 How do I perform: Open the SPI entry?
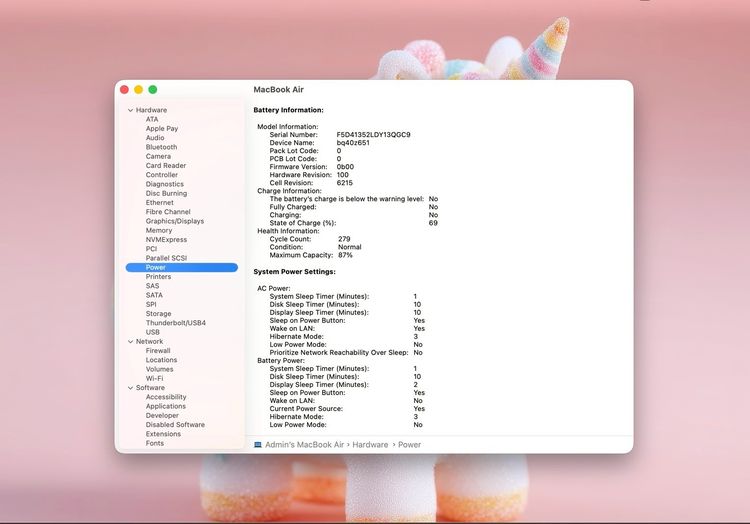click(x=151, y=304)
